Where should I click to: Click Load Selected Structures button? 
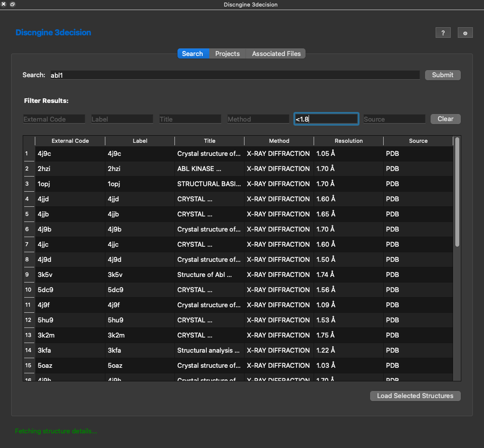point(415,396)
